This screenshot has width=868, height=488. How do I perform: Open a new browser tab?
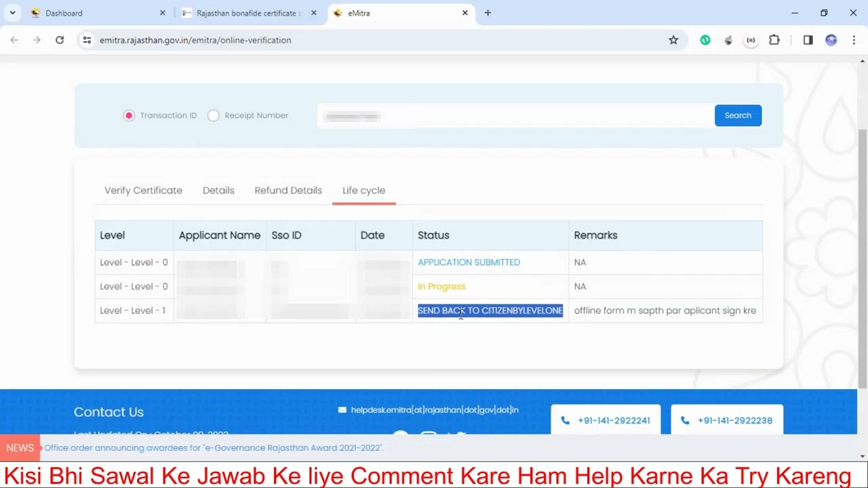pos(488,13)
